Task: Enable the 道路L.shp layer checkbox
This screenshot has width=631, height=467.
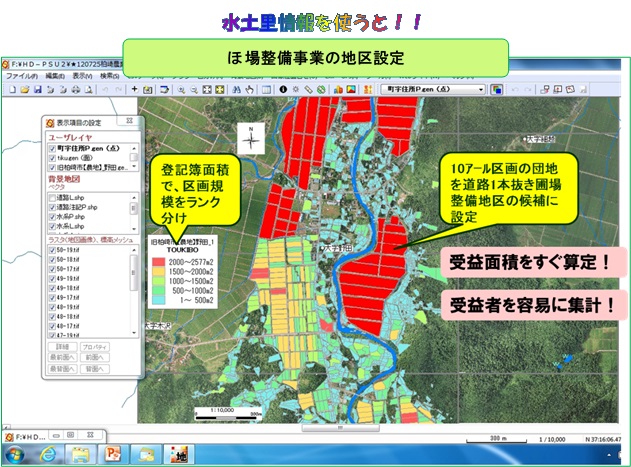Action: coord(52,198)
